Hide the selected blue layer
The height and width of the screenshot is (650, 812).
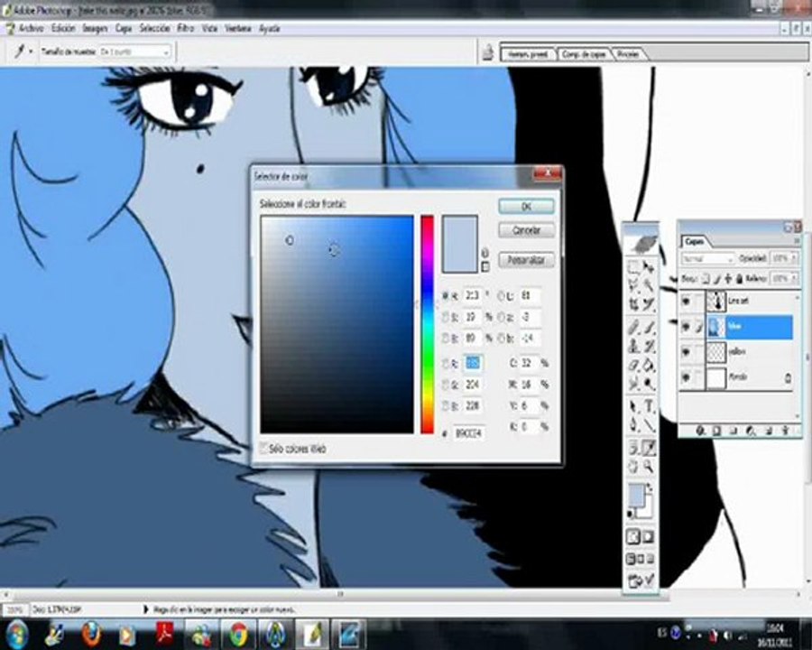click(x=687, y=327)
